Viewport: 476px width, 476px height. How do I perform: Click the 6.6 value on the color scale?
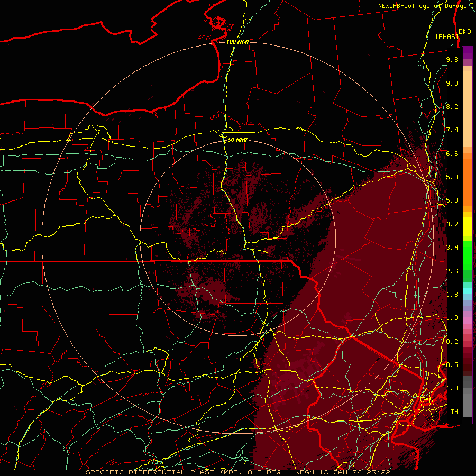(452, 153)
